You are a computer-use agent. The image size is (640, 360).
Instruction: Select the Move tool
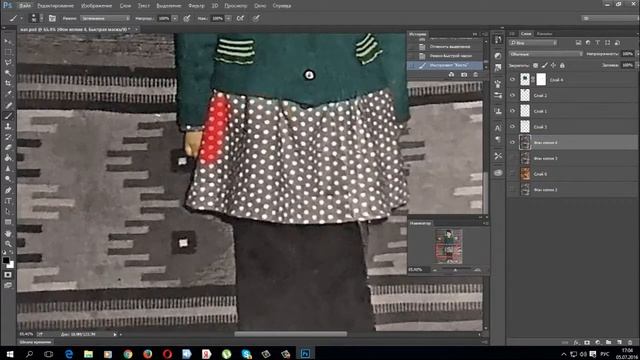(8, 42)
